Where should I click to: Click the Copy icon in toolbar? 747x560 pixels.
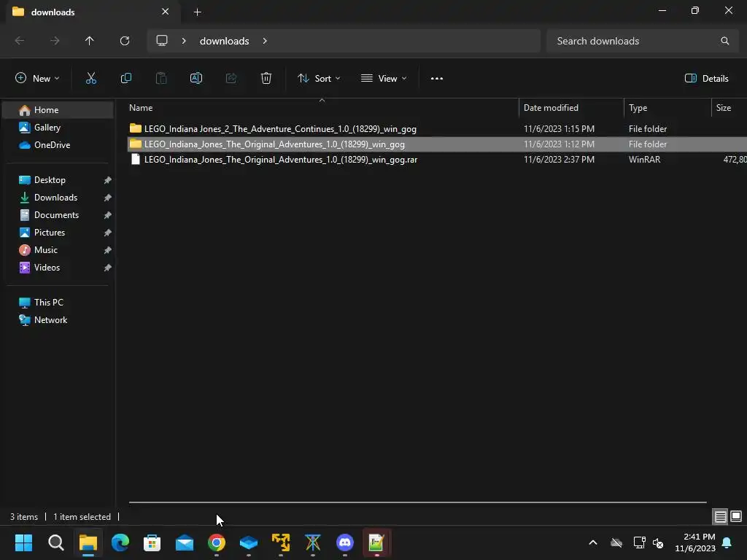coord(125,78)
